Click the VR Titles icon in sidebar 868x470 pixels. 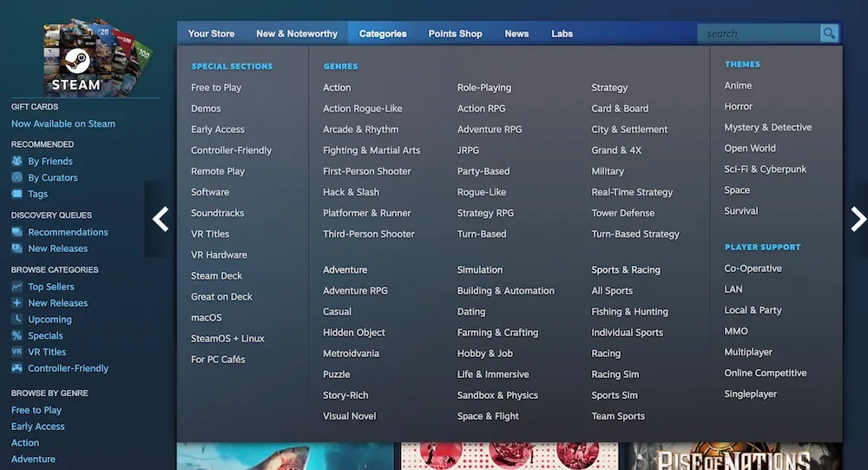(x=16, y=352)
